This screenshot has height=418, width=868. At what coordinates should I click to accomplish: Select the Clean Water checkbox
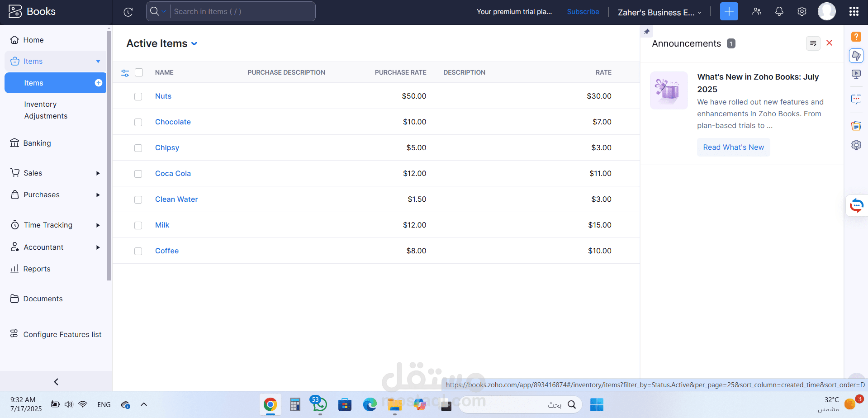click(x=138, y=199)
